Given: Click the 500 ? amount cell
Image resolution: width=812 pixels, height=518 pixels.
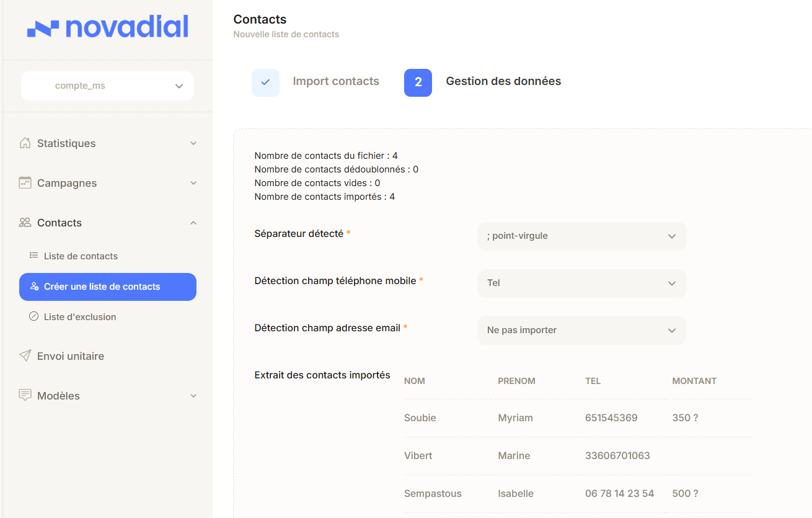Looking at the screenshot, I should point(686,494).
